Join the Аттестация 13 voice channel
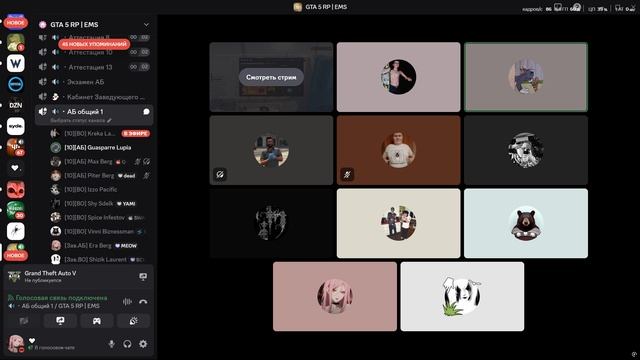The image size is (640, 360). tap(94, 67)
